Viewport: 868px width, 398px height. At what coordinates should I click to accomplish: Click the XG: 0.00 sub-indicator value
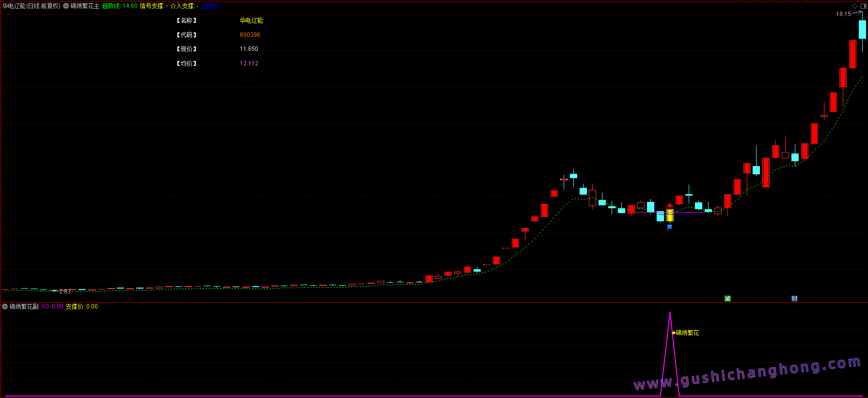pyautogui.click(x=52, y=306)
